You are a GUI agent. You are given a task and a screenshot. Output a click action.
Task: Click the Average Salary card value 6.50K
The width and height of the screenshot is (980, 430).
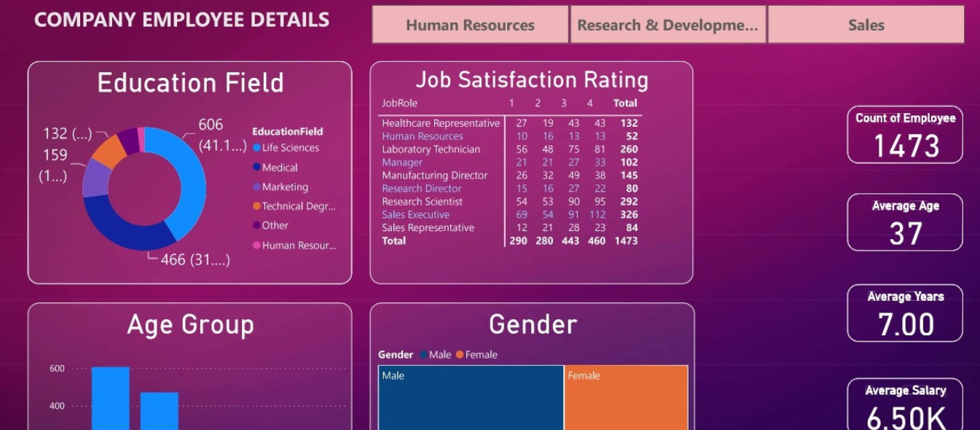pos(906,418)
